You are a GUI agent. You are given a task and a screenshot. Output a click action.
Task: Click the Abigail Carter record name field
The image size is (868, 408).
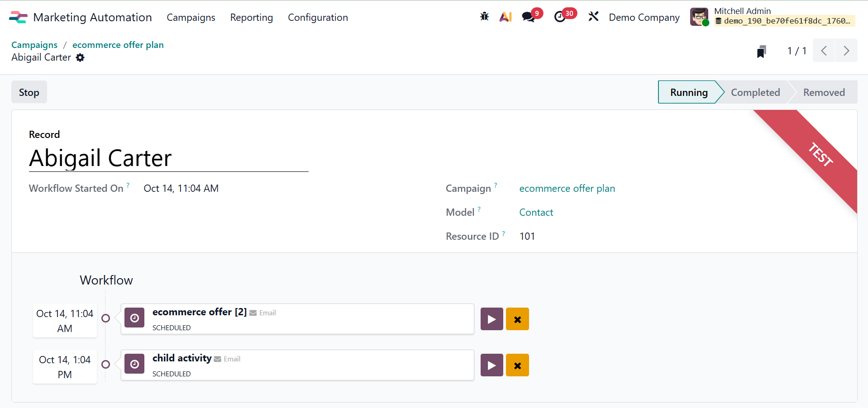(x=100, y=158)
